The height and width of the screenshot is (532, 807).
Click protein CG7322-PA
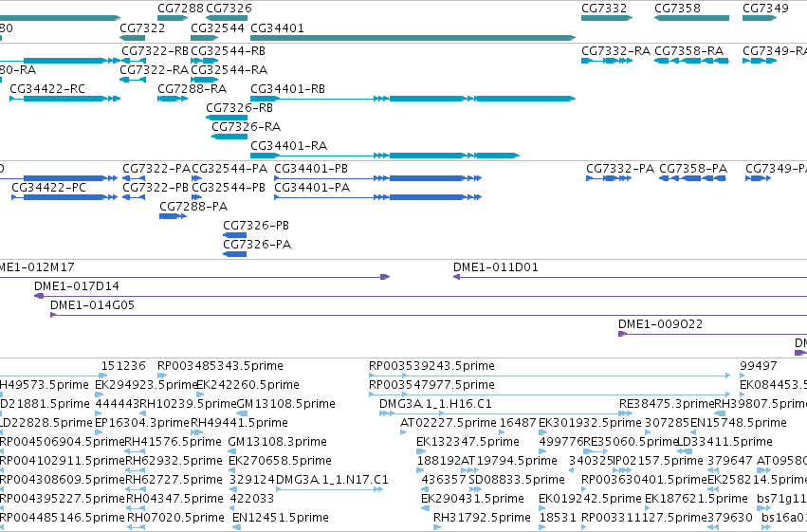point(134,178)
